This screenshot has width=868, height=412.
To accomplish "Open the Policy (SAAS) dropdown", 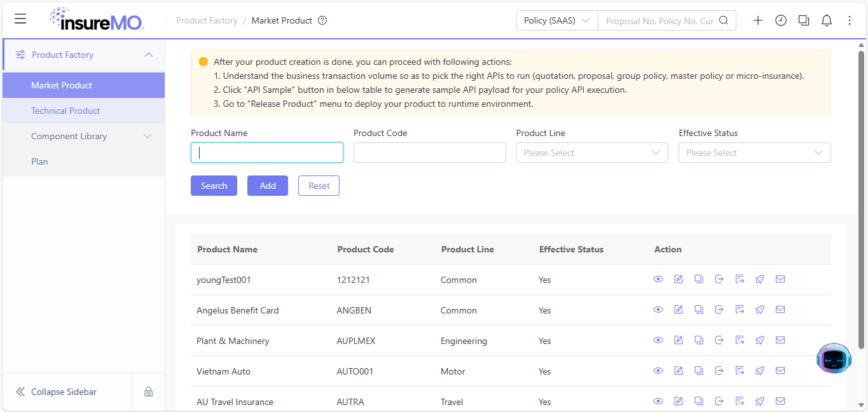I will 557,20.
